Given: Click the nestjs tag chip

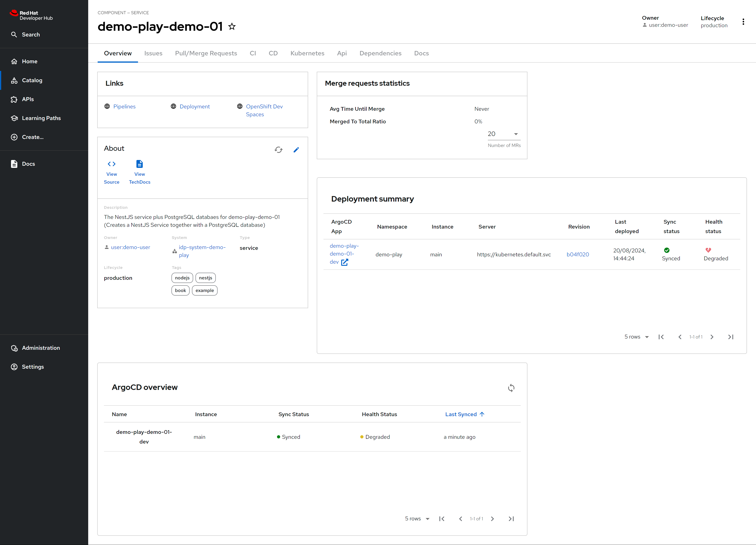Looking at the screenshot, I should click(205, 278).
